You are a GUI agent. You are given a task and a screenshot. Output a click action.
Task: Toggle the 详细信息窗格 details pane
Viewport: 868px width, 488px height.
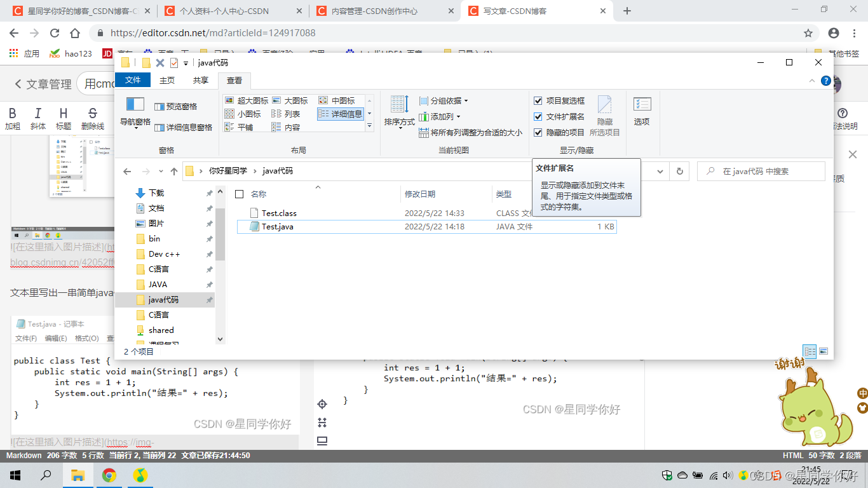[184, 127]
